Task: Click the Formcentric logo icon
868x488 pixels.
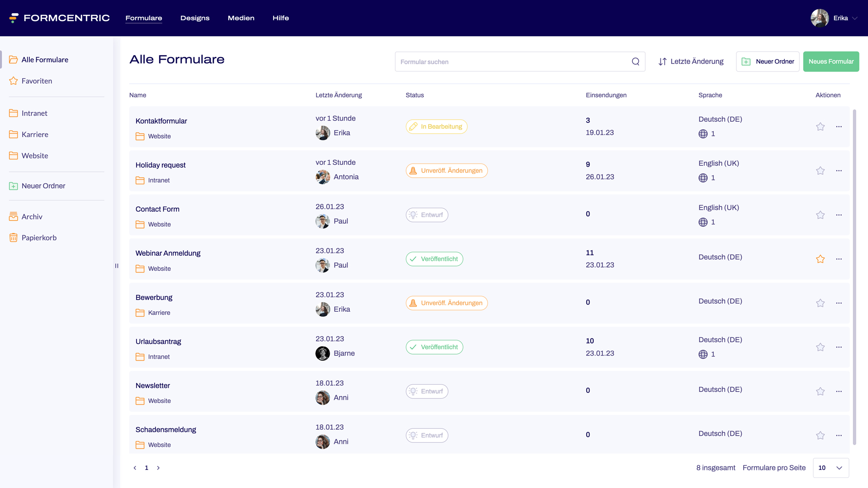Action: pos(14,18)
